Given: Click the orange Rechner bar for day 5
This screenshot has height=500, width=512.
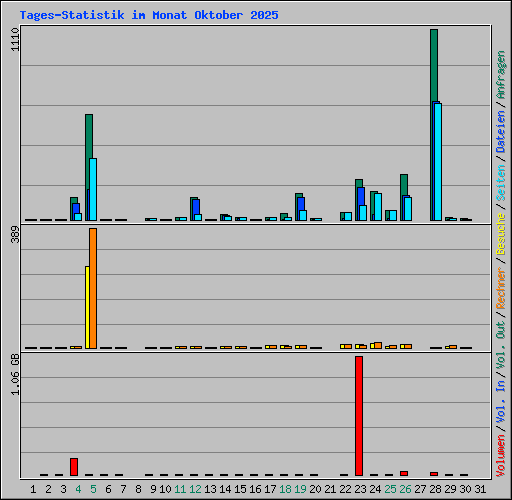Looking at the screenshot, I should [x=93, y=288].
